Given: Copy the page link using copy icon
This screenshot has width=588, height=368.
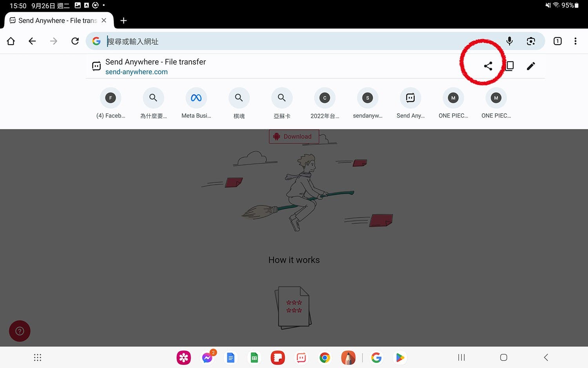Looking at the screenshot, I should tap(510, 66).
